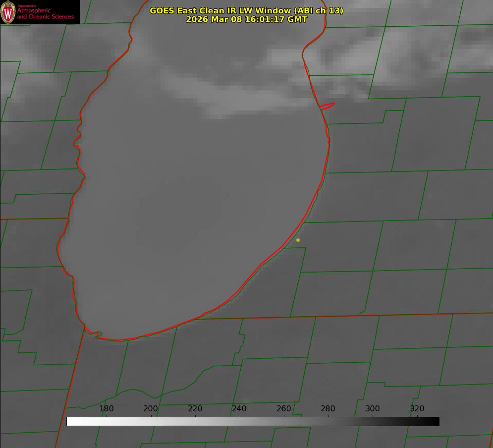Select the 300 tick label on the colorbar
Screen dimensions: 493x448
click(x=373, y=409)
